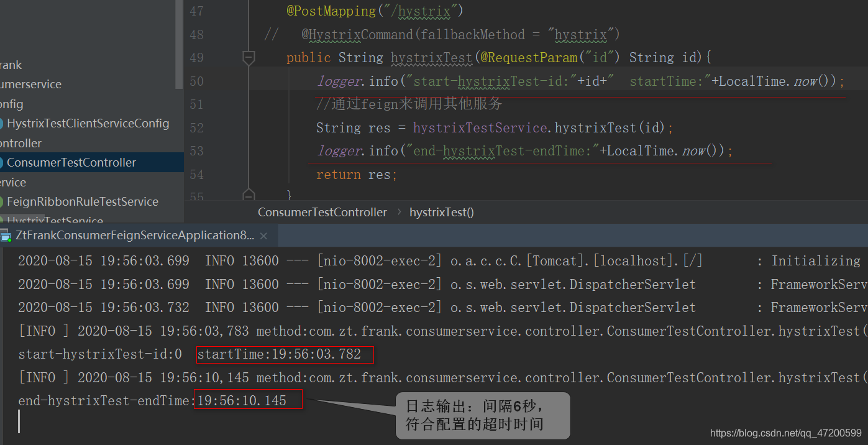Click the Chinese feign comment on line 51
The height and width of the screenshot is (445, 868).
click(x=409, y=104)
